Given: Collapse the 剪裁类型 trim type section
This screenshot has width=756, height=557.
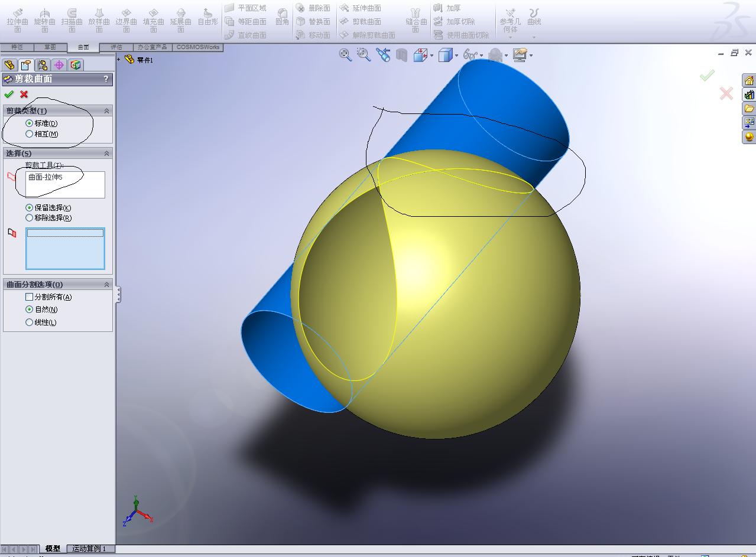Looking at the screenshot, I should pyautogui.click(x=107, y=111).
